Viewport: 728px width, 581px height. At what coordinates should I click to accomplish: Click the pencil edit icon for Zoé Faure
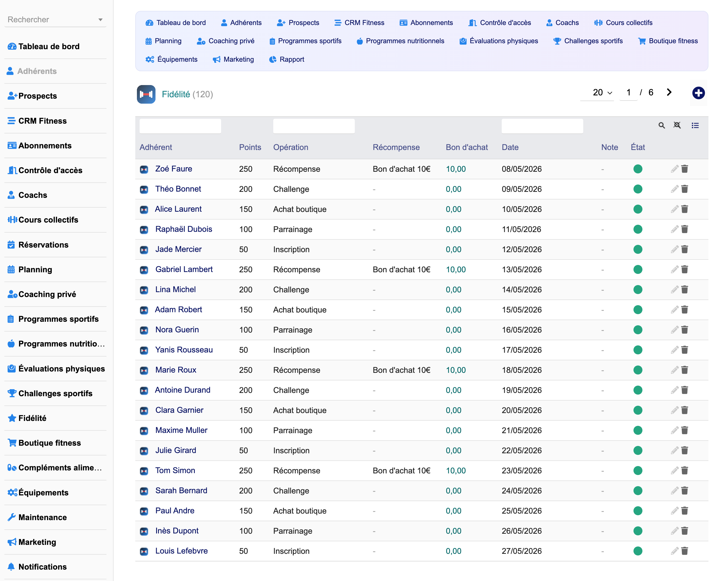(674, 169)
